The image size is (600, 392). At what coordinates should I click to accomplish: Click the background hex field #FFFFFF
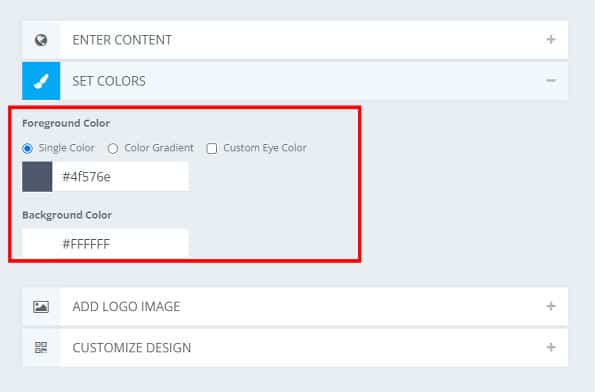point(120,244)
